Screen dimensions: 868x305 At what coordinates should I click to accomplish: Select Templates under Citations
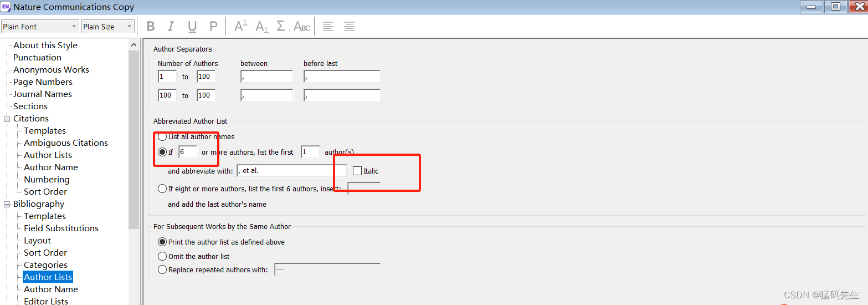(x=45, y=131)
